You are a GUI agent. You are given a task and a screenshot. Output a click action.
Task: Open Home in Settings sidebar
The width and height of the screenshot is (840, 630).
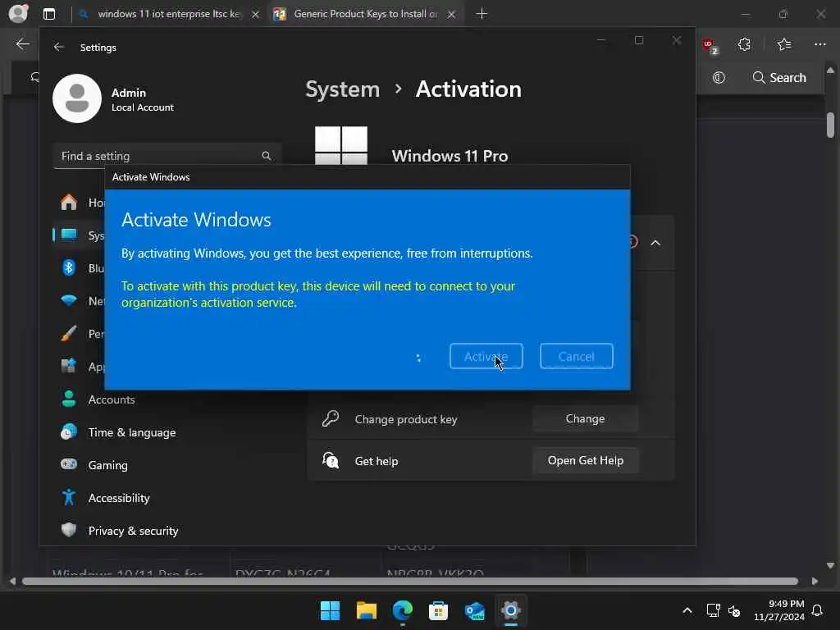(69, 202)
